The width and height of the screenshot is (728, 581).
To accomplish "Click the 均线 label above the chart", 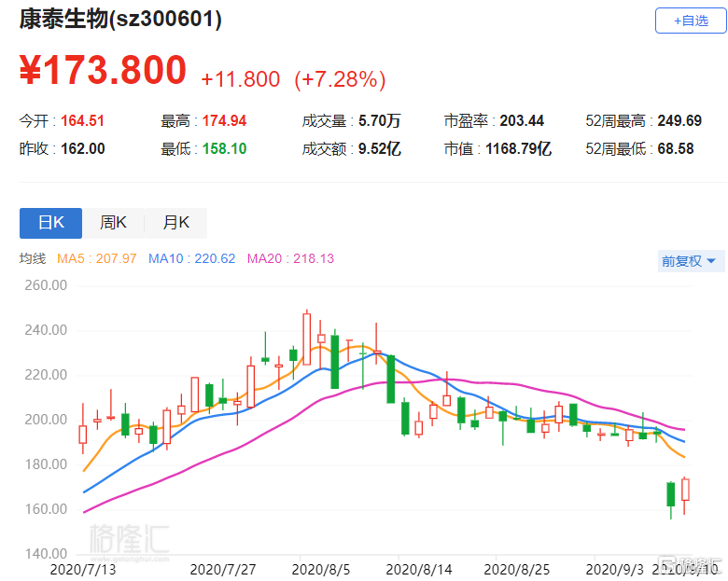I will [x=33, y=258].
